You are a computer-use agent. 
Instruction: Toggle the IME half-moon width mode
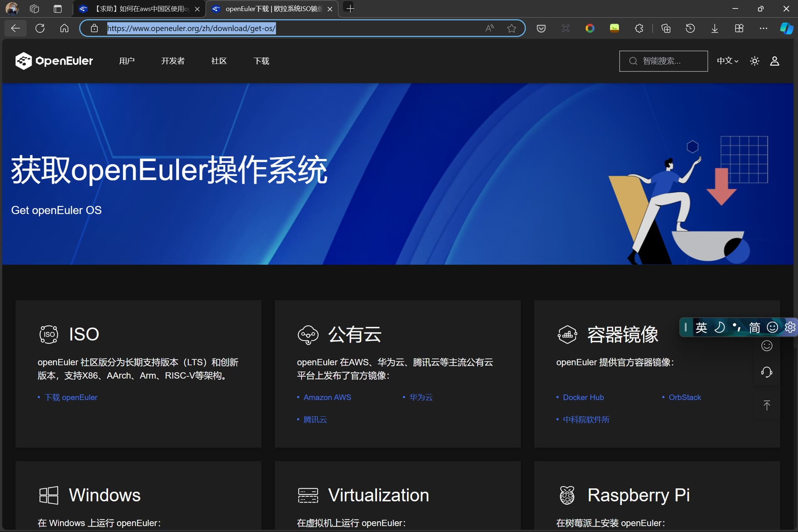tap(719, 327)
